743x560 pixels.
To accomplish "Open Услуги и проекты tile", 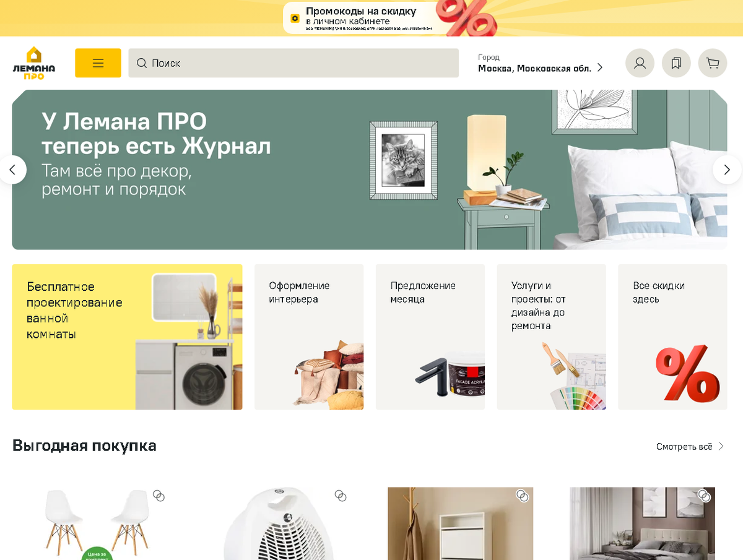I will tap(552, 337).
